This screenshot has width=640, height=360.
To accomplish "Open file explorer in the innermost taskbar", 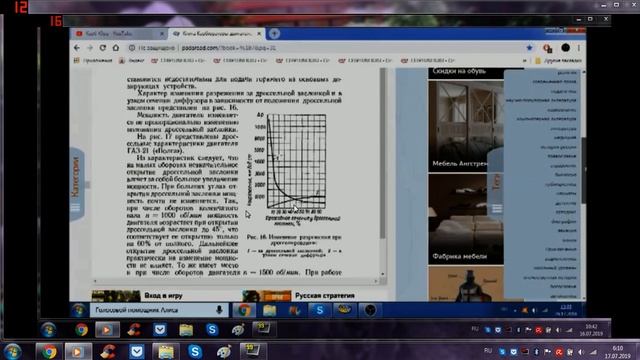I will tap(269, 311).
